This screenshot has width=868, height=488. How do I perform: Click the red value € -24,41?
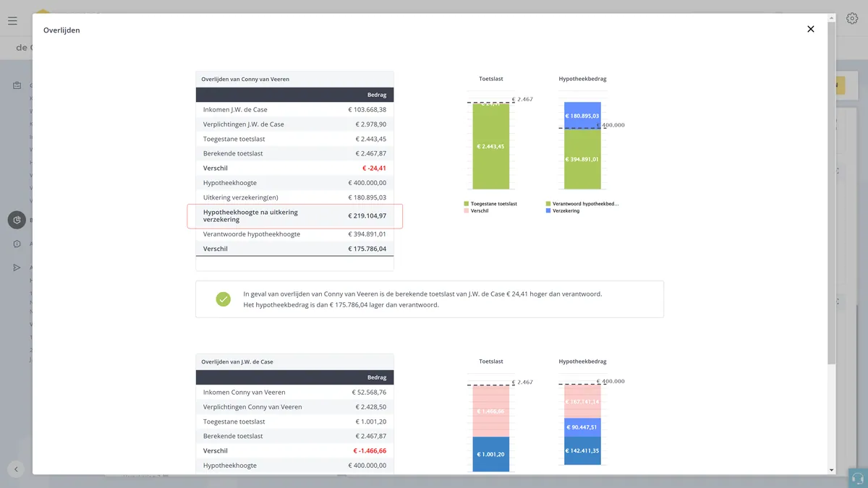pyautogui.click(x=374, y=168)
